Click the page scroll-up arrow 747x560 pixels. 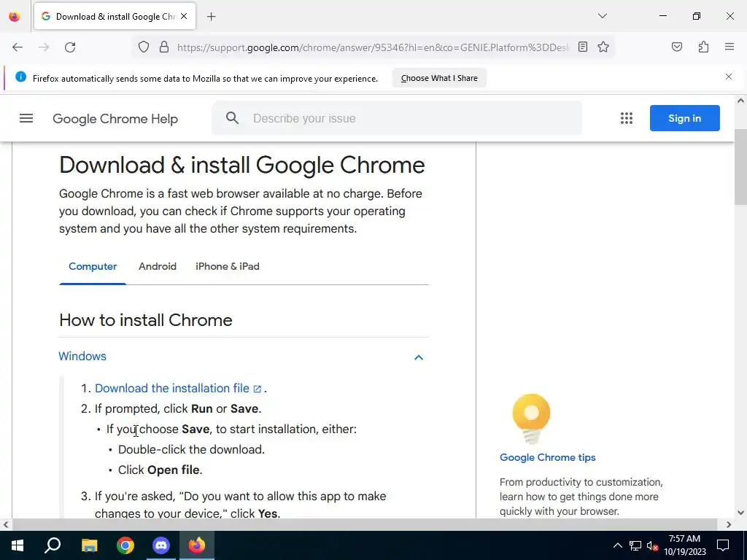click(x=740, y=101)
